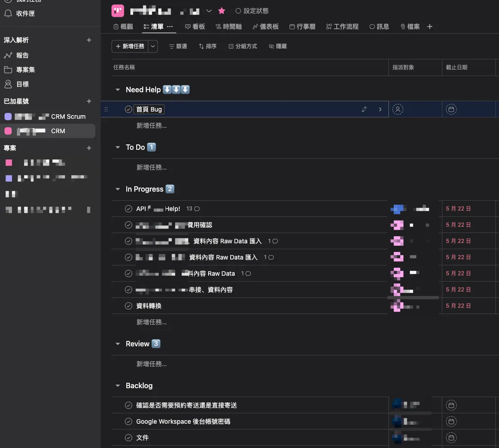Click the plus icon to add a tab

430,27
